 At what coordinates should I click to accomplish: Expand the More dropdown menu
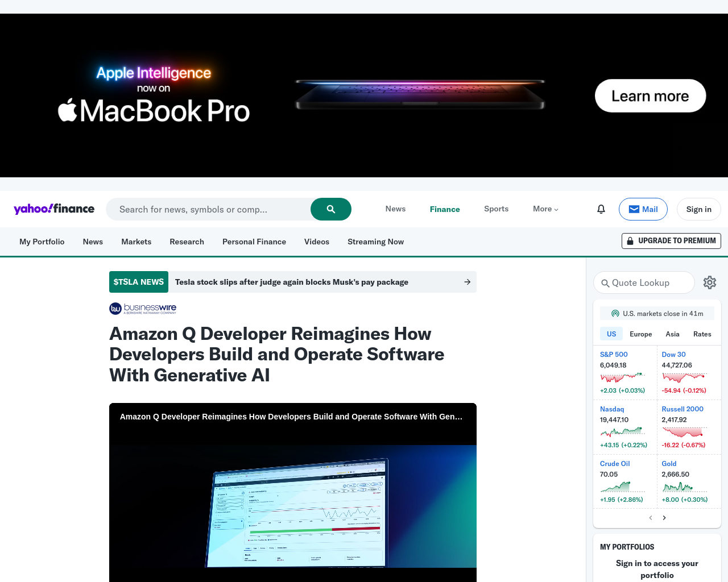(545, 209)
